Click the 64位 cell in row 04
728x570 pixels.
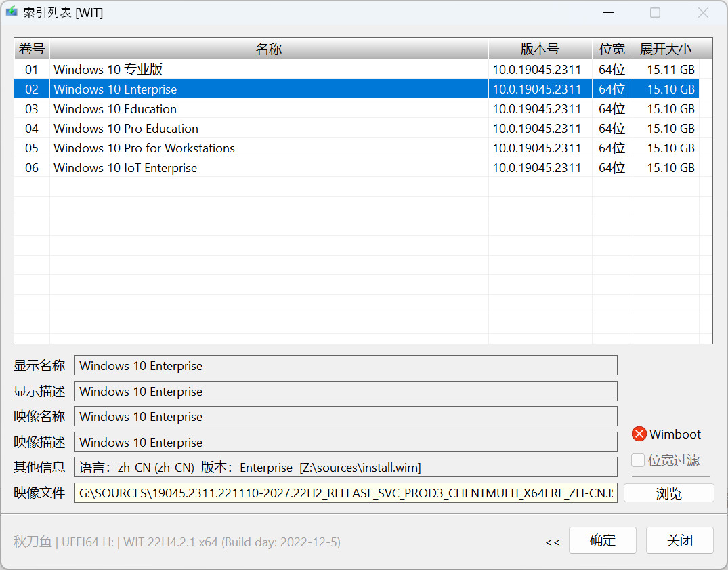pyautogui.click(x=612, y=128)
